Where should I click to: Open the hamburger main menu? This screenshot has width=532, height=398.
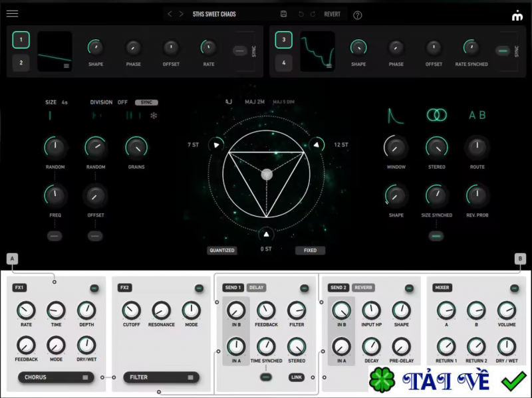[12, 13]
